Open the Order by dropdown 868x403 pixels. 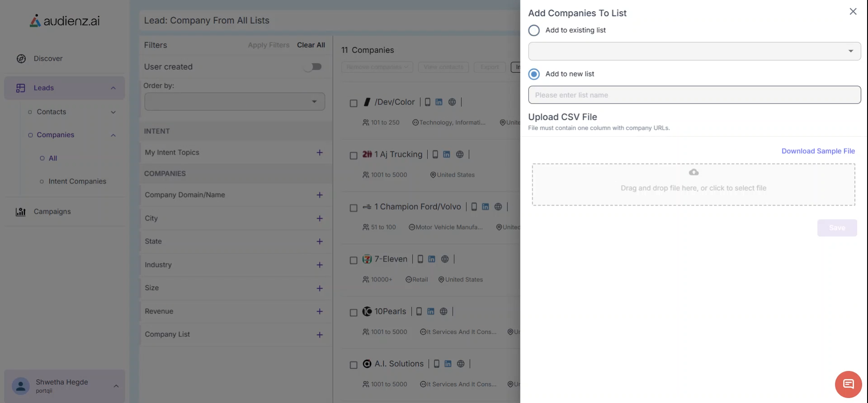click(235, 102)
